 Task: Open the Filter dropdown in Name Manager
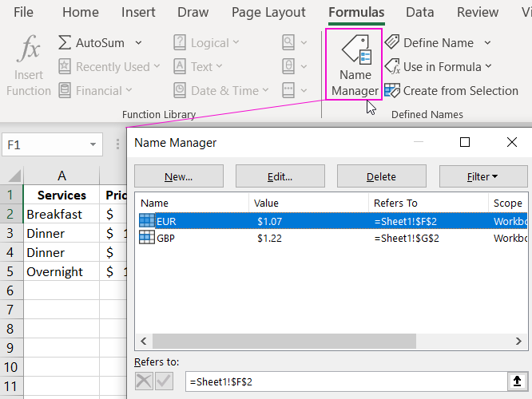click(482, 176)
